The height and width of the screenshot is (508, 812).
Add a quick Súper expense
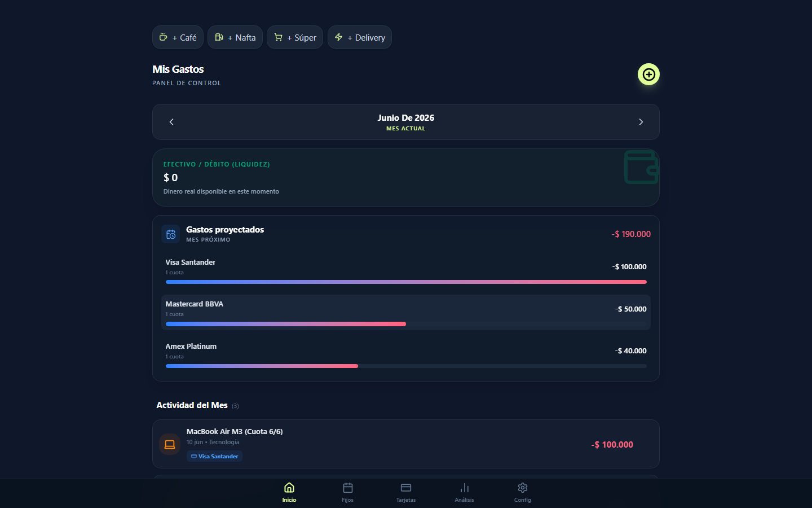click(x=295, y=37)
